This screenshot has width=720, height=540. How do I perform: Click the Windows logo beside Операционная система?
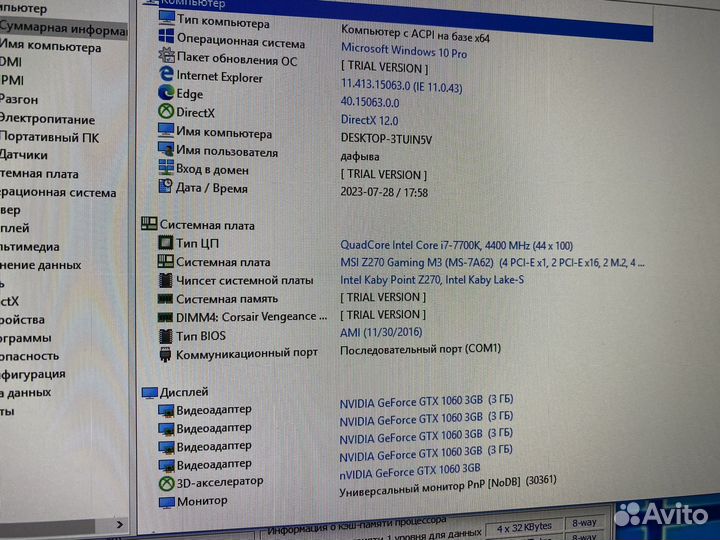(x=166, y=36)
